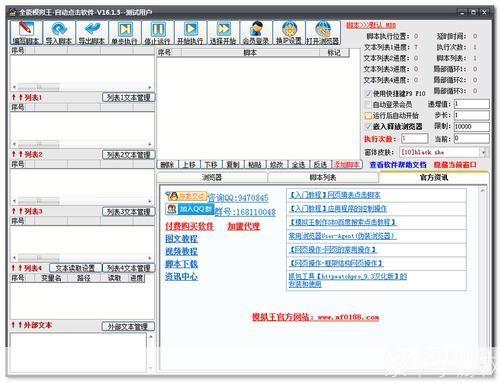Switch to the 浏览器 tab
This screenshot has width=500, height=383.
pos(212,177)
